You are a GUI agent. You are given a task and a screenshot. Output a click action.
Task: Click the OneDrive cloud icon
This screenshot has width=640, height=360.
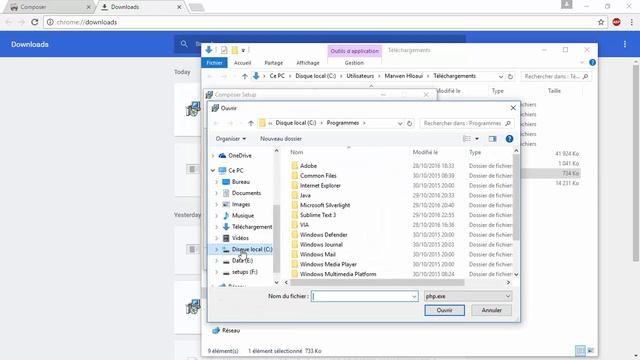[222, 156]
